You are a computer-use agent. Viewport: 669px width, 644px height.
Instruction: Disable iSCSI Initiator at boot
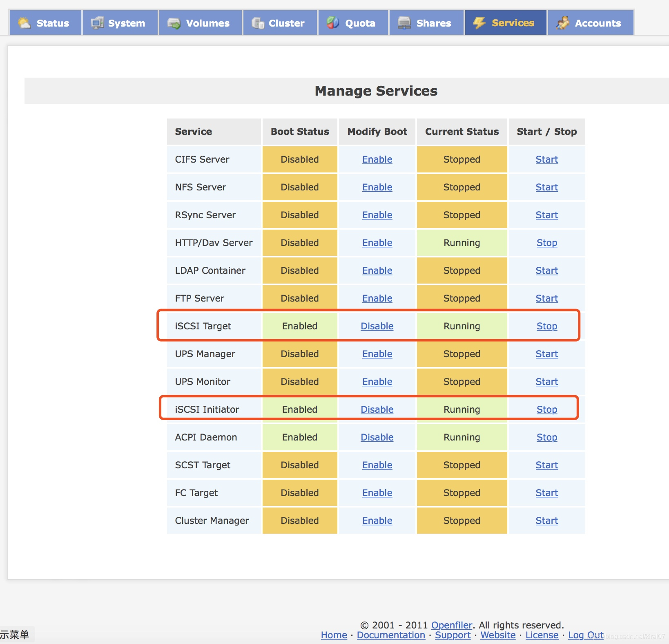pyautogui.click(x=377, y=409)
